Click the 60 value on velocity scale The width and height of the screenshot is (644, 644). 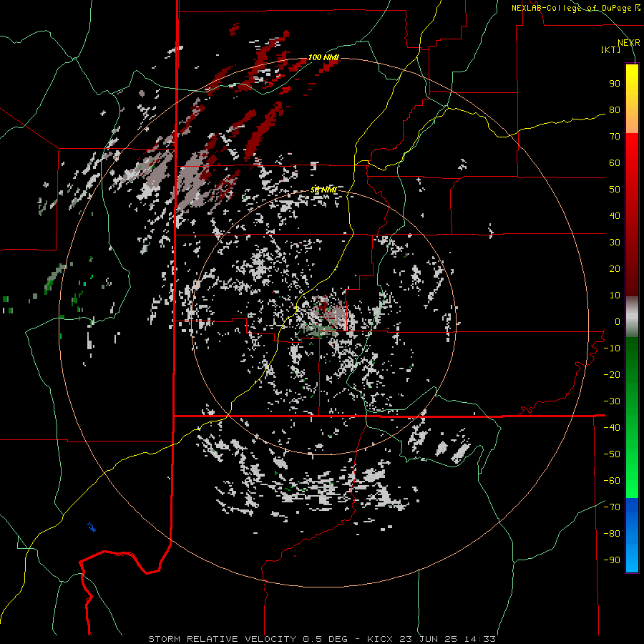click(x=615, y=162)
